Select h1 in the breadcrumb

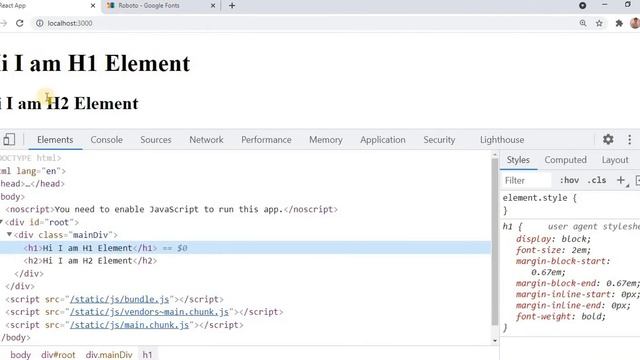point(147,355)
